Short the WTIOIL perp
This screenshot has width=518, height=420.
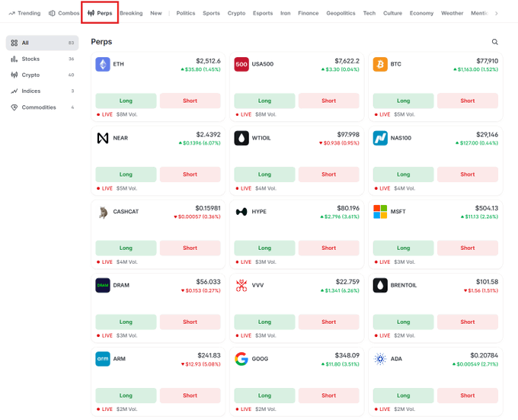[329, 175]
